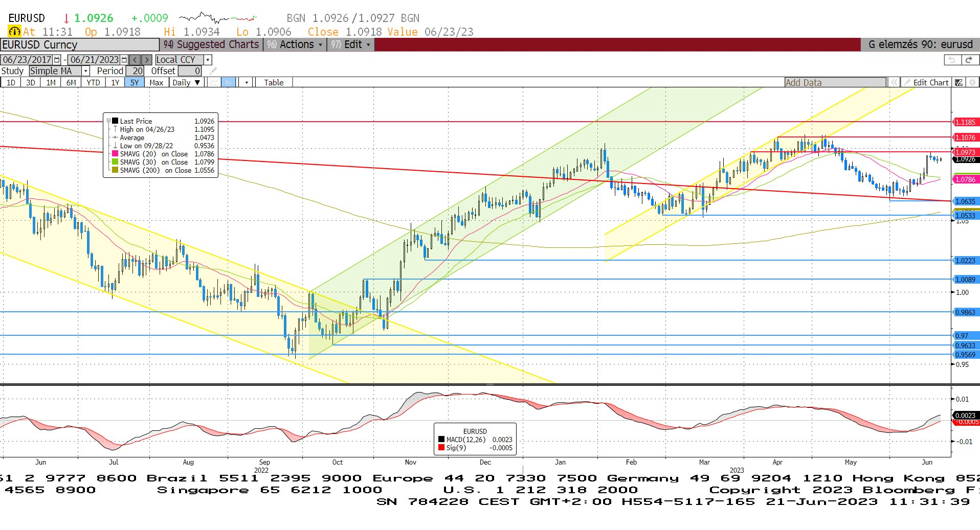Open the Actions dropdown menu
Image resolution: width=980 pixels, height=530 pixels.
click(x=295, y=44)
